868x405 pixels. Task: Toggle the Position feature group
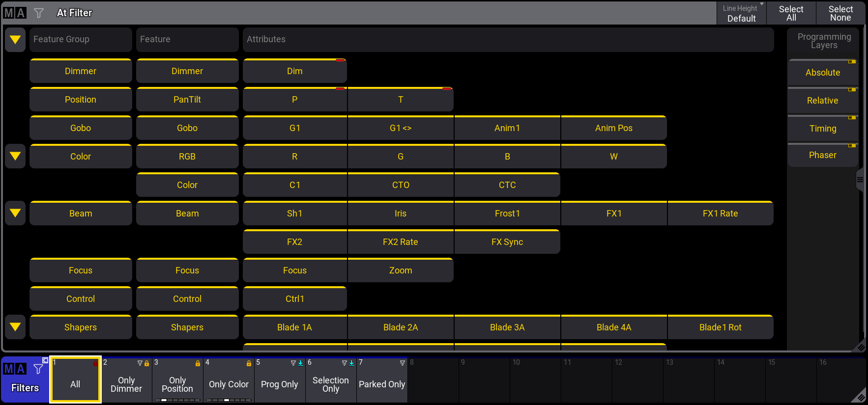point(81,100)
